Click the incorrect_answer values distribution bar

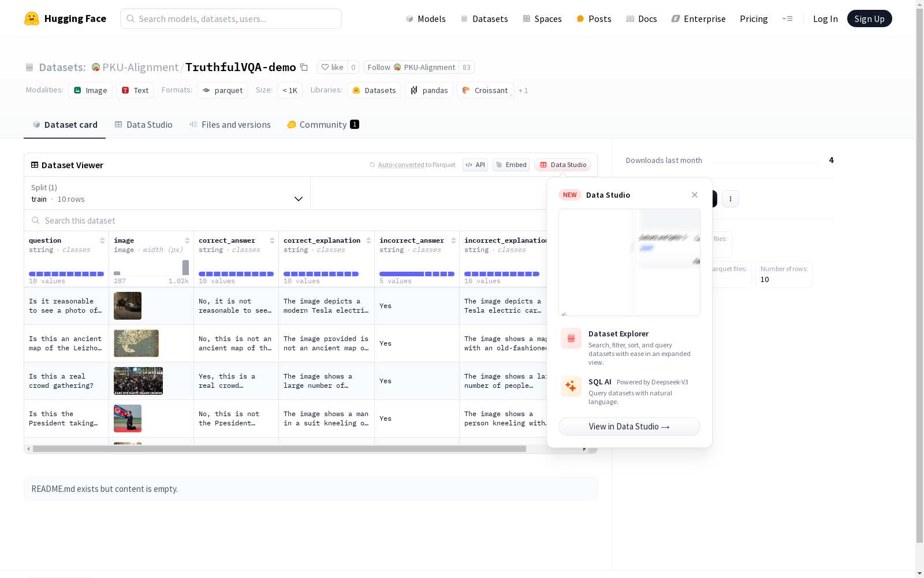417,274
